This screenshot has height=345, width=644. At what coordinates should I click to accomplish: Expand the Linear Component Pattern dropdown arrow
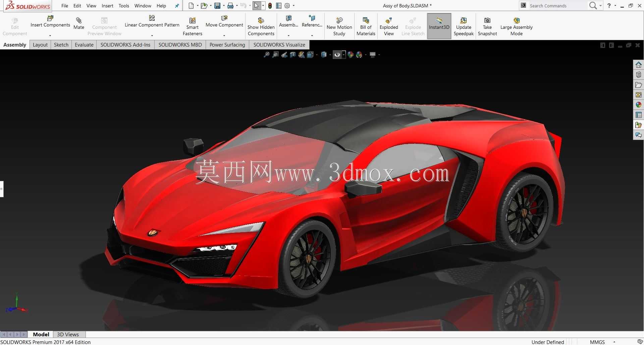point(152,36)
